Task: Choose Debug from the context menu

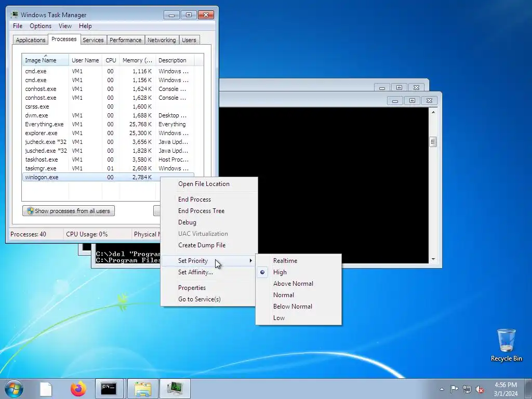Action: coord(208,222)
